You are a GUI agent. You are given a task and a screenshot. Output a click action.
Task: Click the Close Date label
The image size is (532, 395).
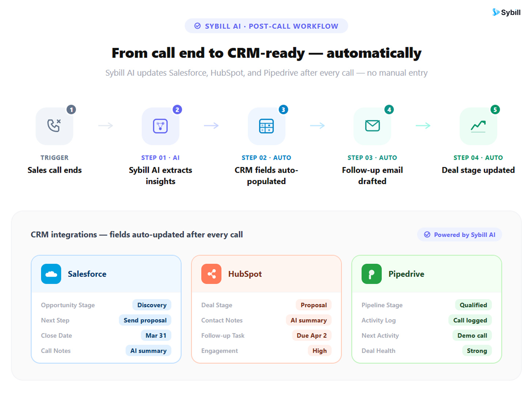(56, 335)
